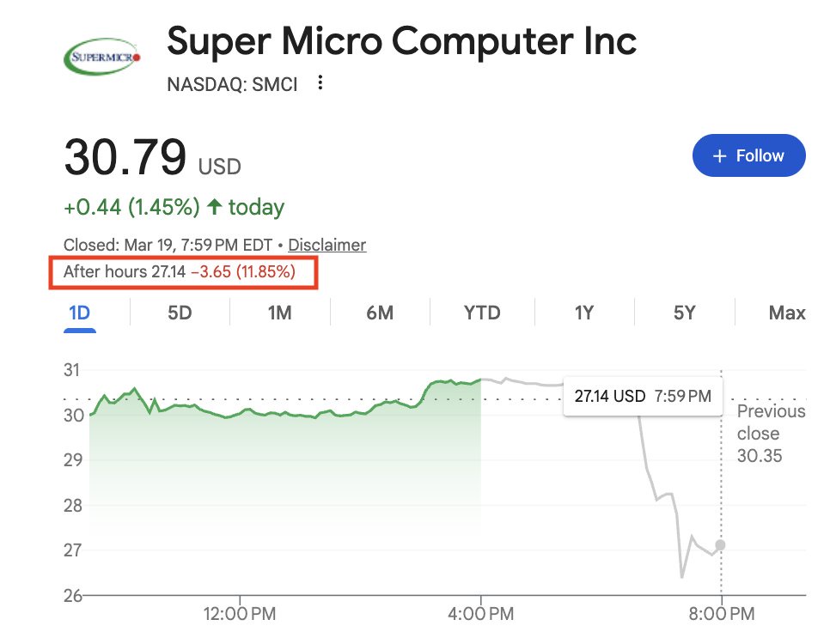This screenshot has height=644, width=830.
Task: Show the Max history range
Action: click(x=786, y=313)
